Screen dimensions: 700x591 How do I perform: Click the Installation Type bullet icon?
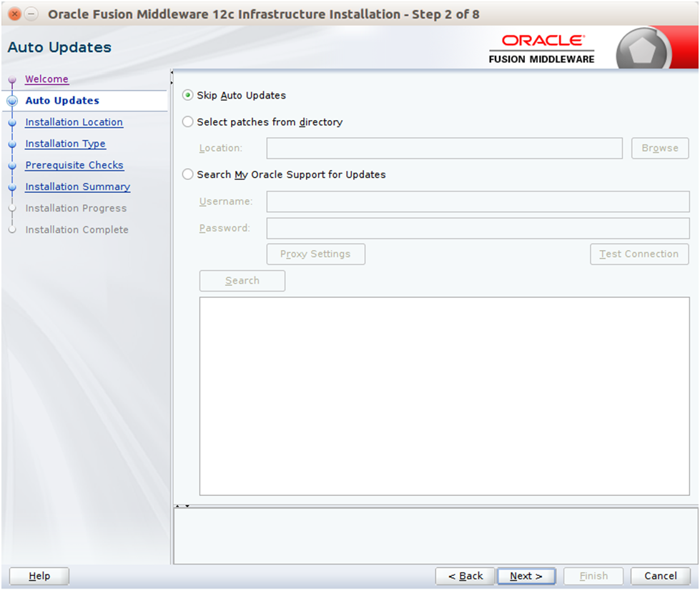[12, 144]
